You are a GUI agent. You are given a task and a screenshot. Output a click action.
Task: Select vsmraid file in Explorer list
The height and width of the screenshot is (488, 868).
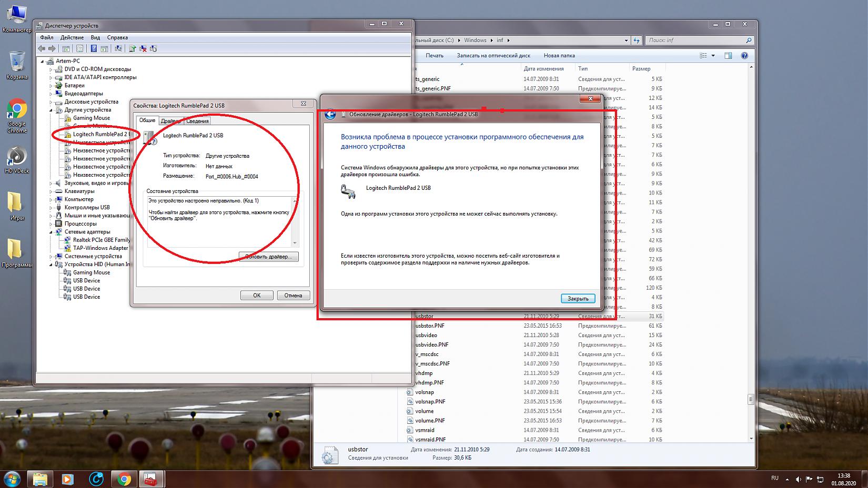(425, 430)
